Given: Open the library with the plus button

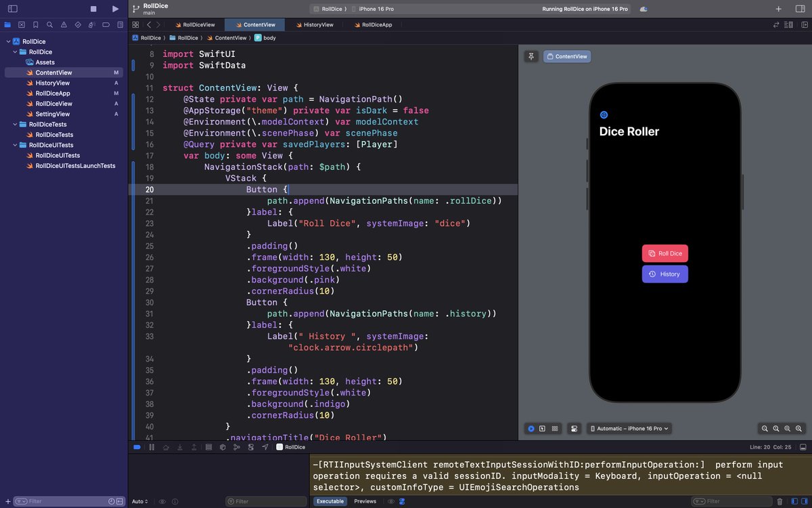Looking at the screenshot, I should (x=779, y=9).
